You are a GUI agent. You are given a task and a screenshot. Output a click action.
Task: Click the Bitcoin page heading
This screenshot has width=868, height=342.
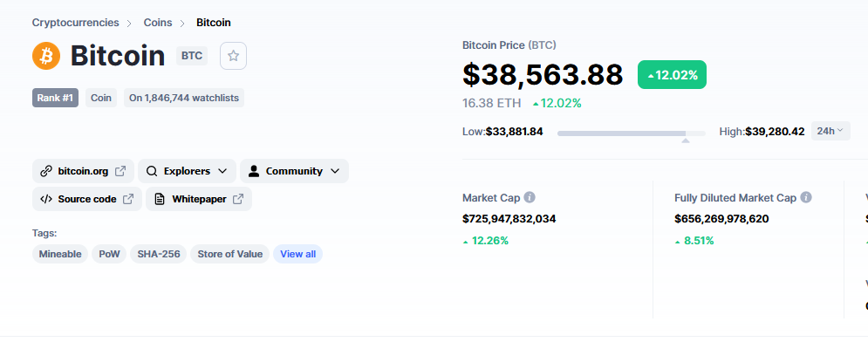click(x=118, y=56)
